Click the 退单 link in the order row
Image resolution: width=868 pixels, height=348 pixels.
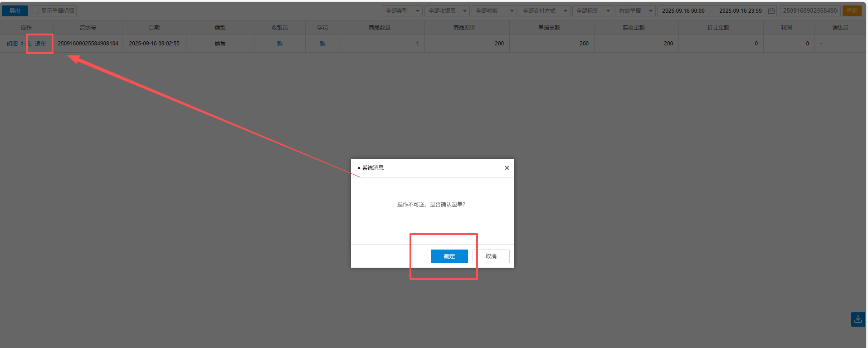click(x=40, y=44)
